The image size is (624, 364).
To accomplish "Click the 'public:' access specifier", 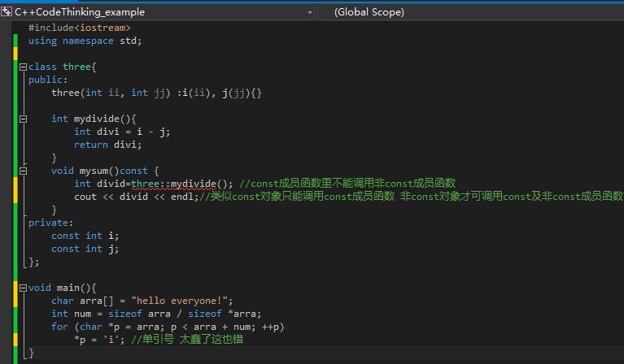I will (48, 80).
